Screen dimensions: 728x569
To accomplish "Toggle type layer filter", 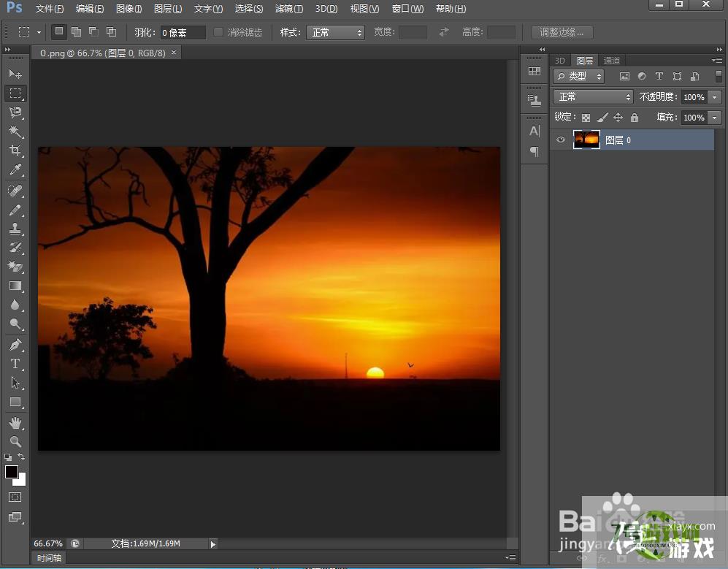I will pyautogui.click(x=659, y=76).
